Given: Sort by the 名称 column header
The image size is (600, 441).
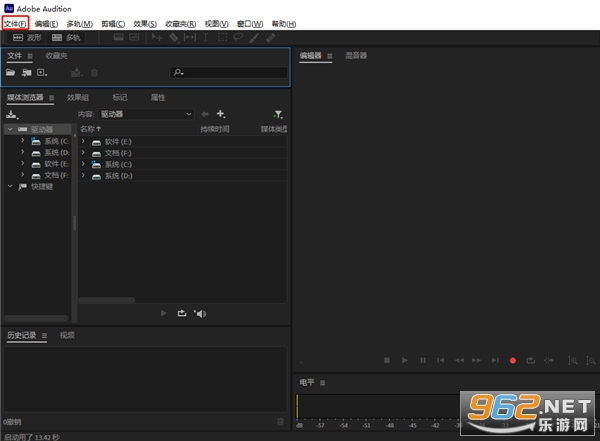Looking at the screenshot, I should click(x=90, y=129).
